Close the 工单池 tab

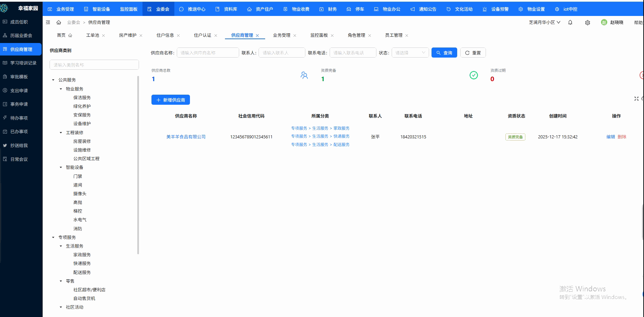[104, 35]
